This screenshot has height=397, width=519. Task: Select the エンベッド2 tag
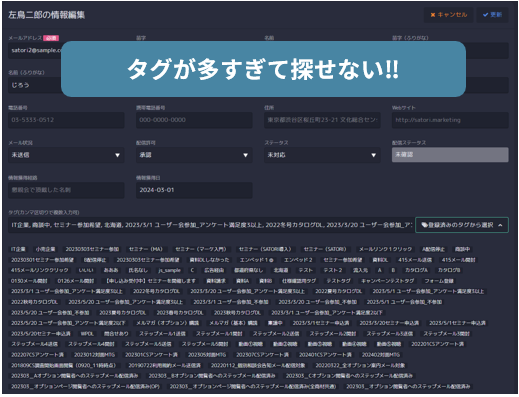pos(298,260)
